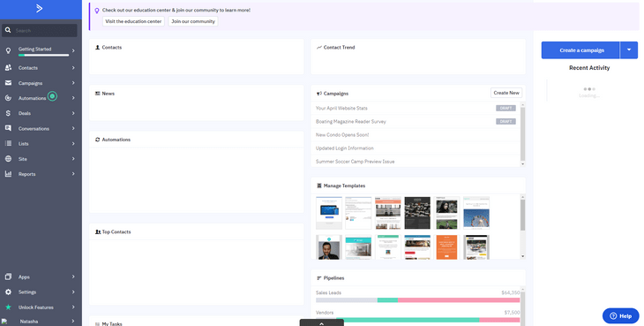The height and width of the screenshot is (326, 644).
Task: Click Create New in Campaigns widget
Action: click(506, 93)
